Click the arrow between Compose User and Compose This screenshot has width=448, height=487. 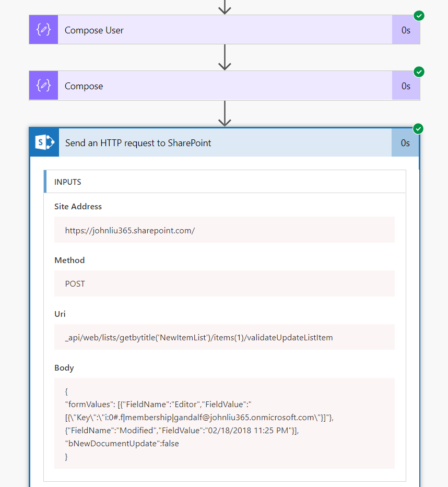[x=225, y=57]
